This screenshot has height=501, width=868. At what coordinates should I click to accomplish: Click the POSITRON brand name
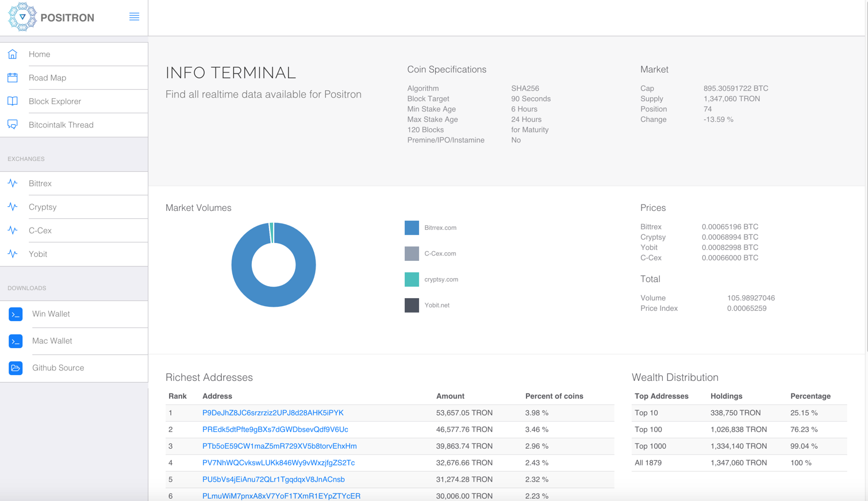(x=67, y=18)
